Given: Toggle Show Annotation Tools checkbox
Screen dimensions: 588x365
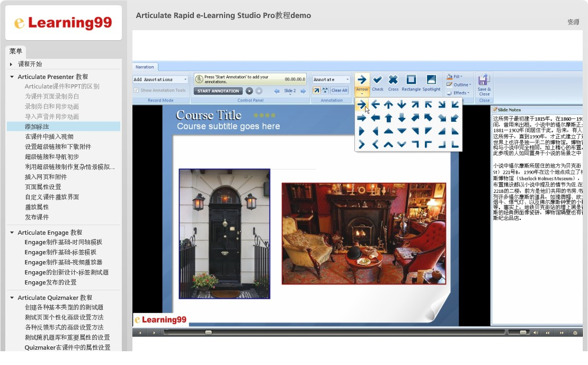Looking at the screenshot, I should pos(136,90).
